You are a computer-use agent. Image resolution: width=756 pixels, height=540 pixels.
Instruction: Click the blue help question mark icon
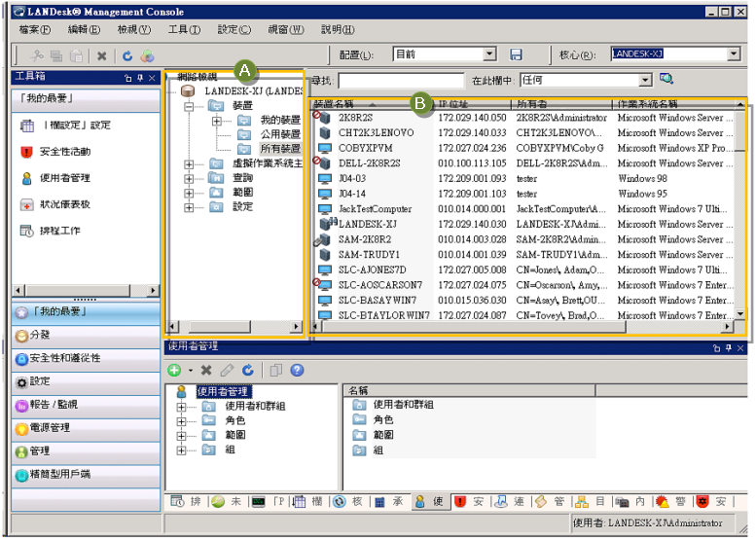(297, 371)
